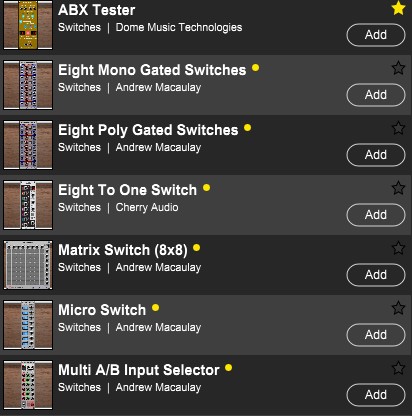
Task: Click 'Dome Music Technologies' manufacturer text
Action: (x=179, y=28)
